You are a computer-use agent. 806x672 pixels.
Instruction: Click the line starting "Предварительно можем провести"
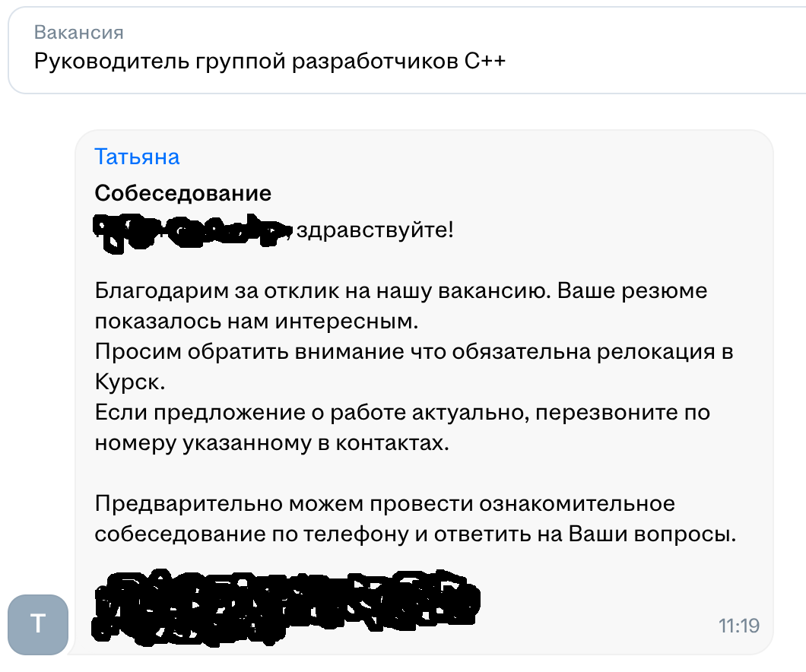click(385, 504)
